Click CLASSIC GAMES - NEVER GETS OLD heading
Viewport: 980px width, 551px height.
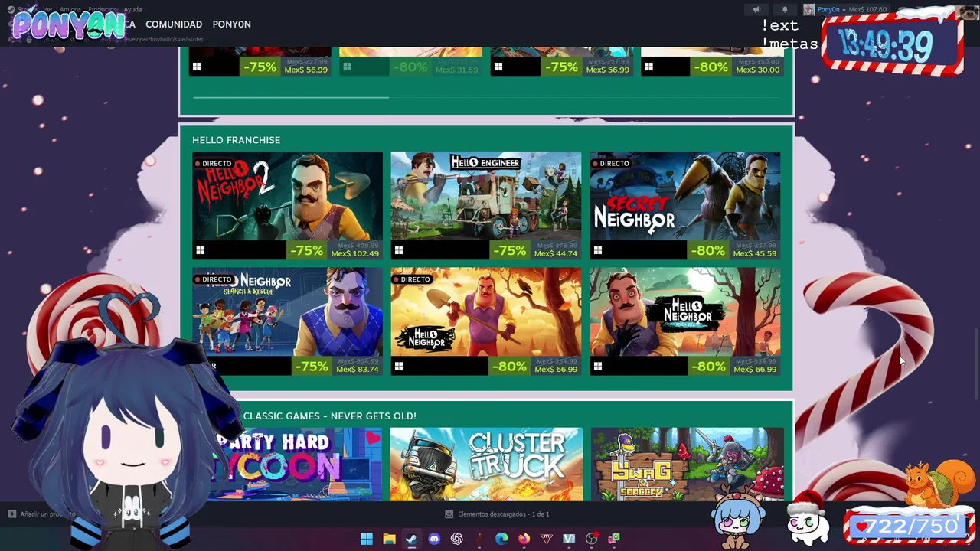click(x=329, y=416)
